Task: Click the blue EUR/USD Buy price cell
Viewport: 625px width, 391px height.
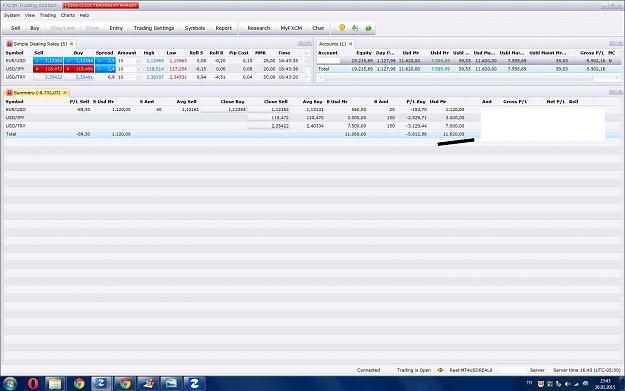Action: click(79, 61)
